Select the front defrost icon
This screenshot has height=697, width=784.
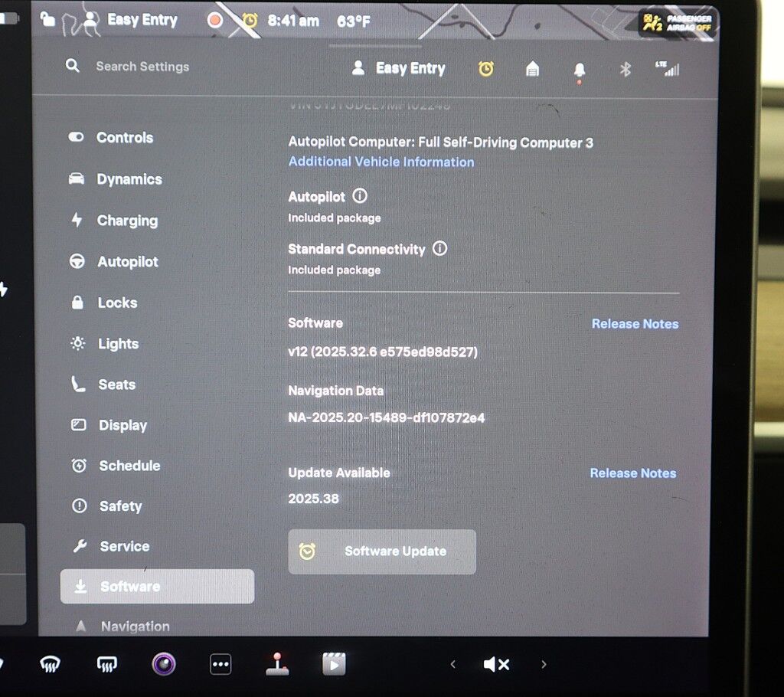pos(48,664)
